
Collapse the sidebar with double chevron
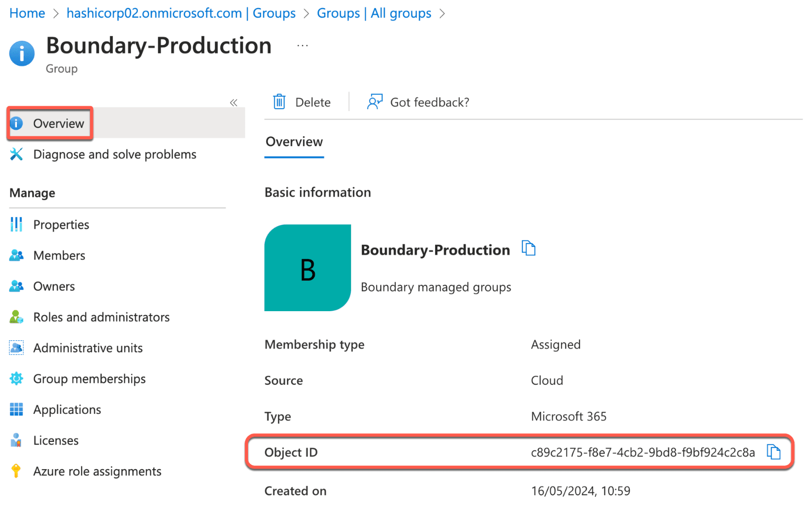[233, 103]
